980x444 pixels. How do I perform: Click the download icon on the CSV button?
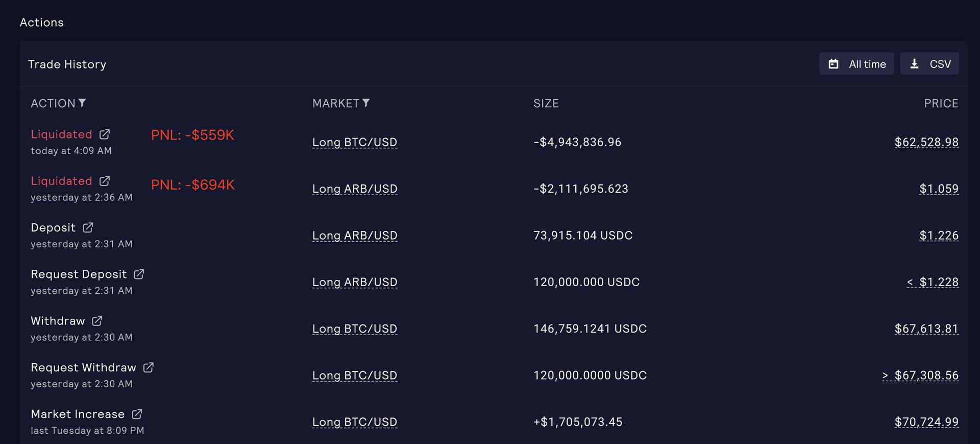tap(914, 63)
